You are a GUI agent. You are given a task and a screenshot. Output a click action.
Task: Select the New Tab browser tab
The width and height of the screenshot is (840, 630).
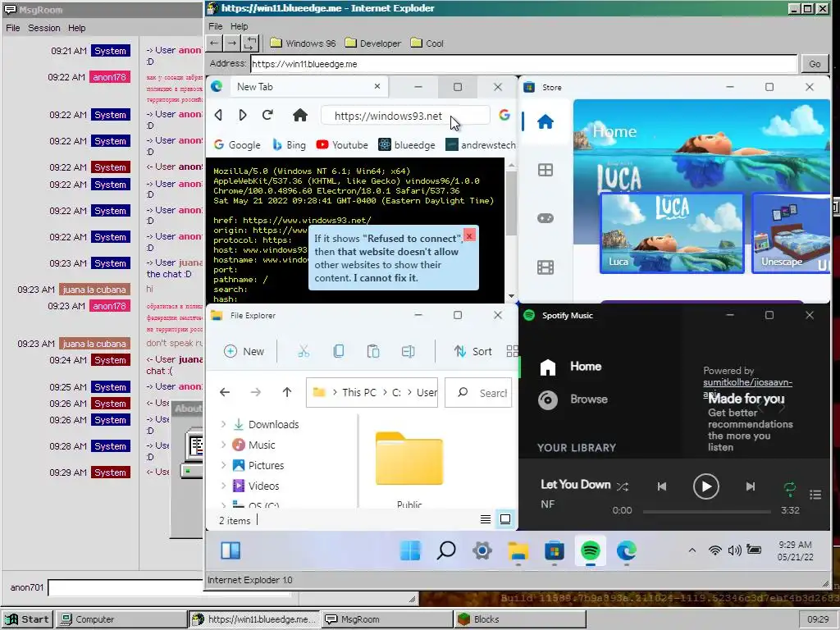pyautogui.click(x=308, y=87)
